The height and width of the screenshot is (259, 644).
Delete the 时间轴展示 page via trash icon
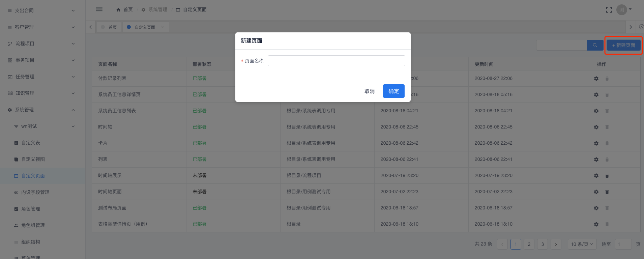pyautogui.click(x=607, y=176)
